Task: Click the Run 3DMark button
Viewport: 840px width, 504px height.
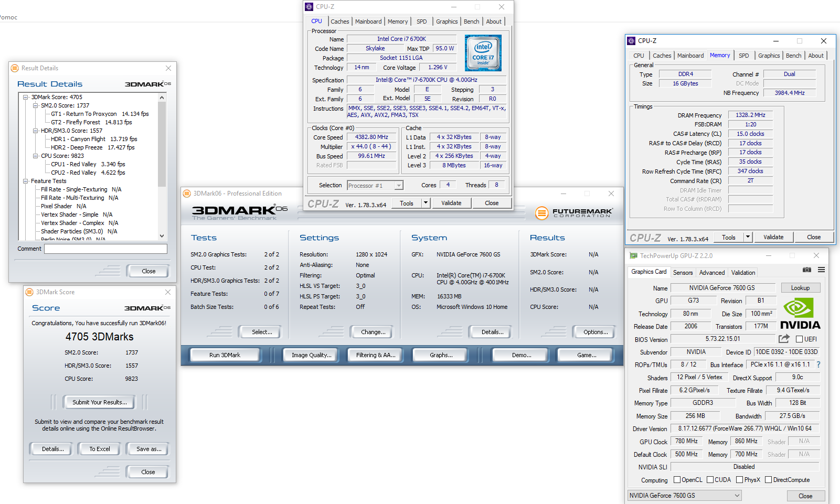Action: (225, 355)
